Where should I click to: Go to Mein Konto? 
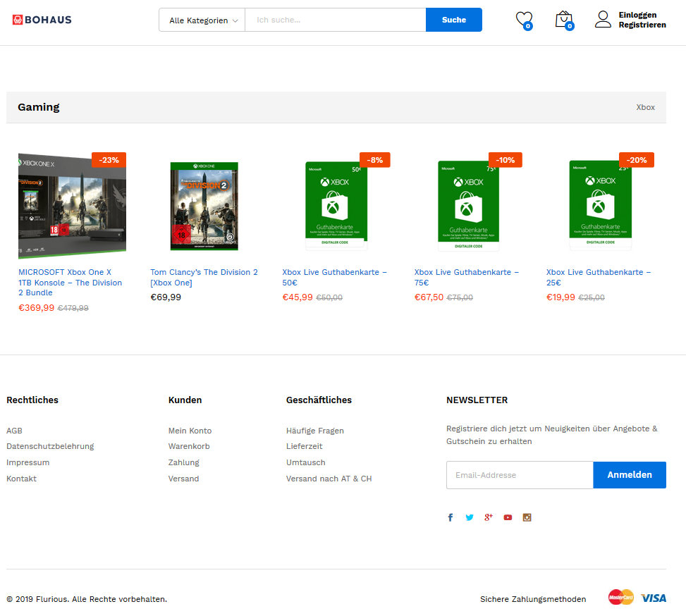(190, 431)
